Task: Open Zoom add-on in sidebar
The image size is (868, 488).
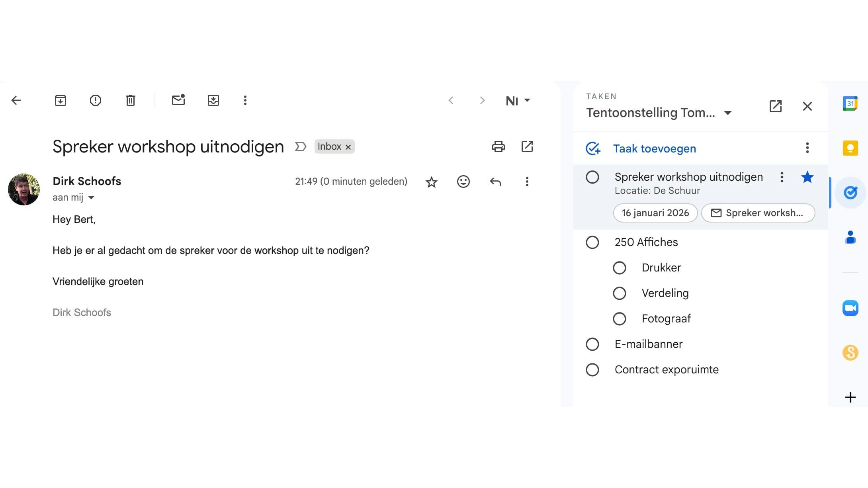Action: tap(850, 308)
